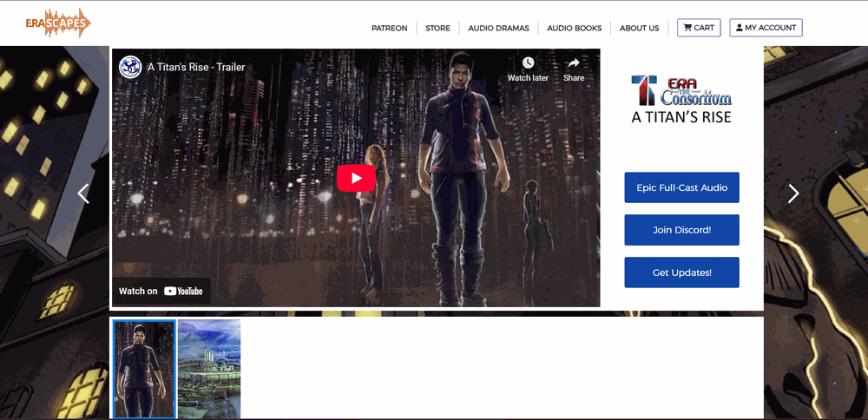The image size is (868, 420).
Task: Click the Share arrow icon
Action: coord(573,64)
